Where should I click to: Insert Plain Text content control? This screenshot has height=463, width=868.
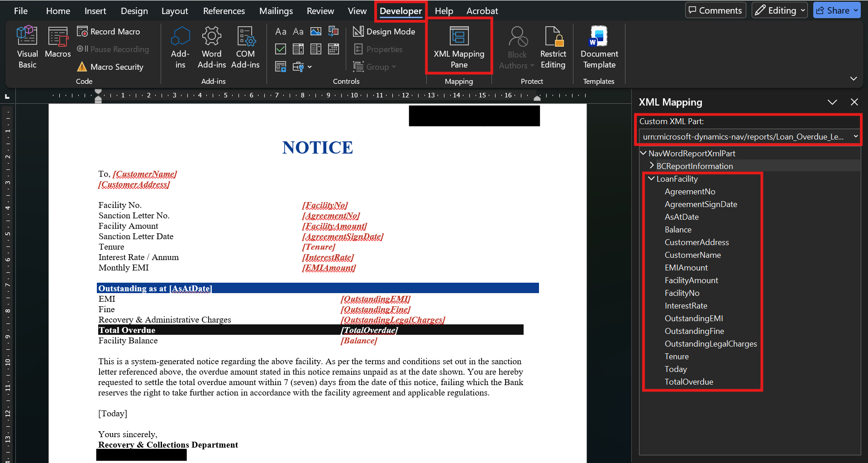coord(298,31)
